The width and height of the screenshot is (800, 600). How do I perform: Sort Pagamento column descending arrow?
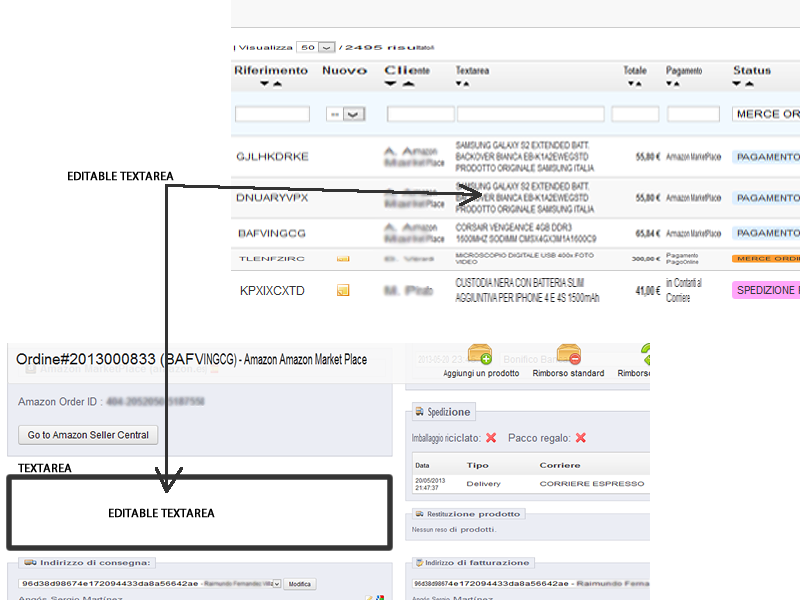[669, 84]
